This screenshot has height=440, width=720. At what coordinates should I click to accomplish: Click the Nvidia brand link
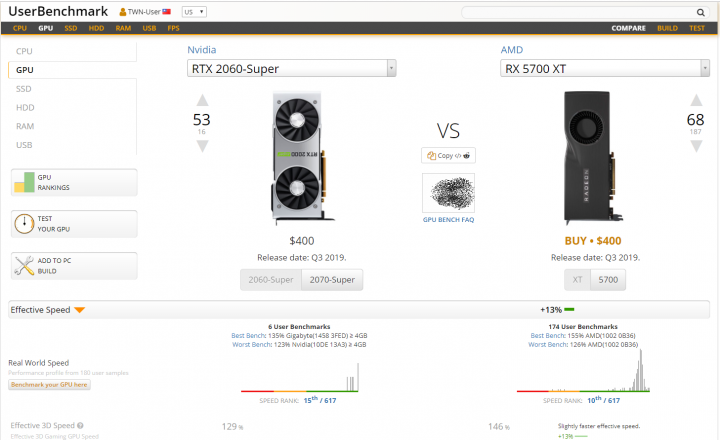(x=202, y=50)
